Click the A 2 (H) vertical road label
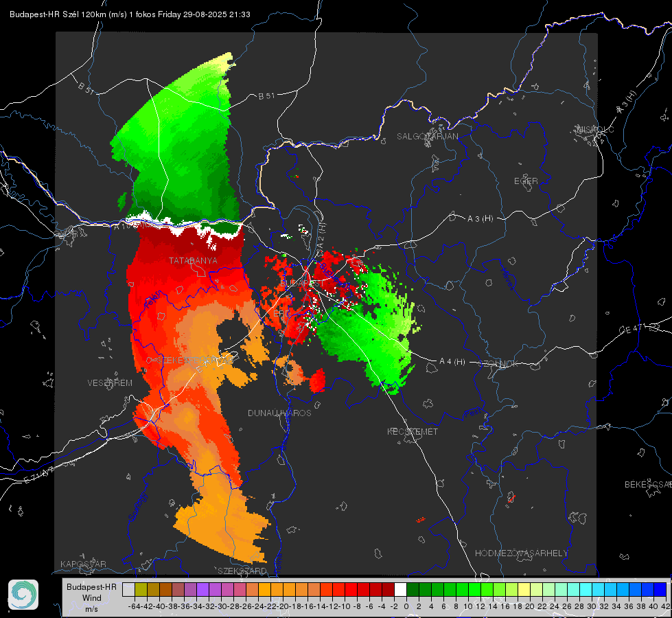Viewport: 672px width, 618px height. point(321,236)
